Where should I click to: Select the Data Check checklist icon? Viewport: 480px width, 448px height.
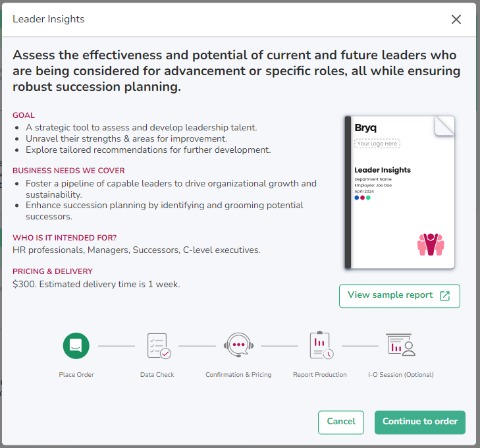coord(159,345)
